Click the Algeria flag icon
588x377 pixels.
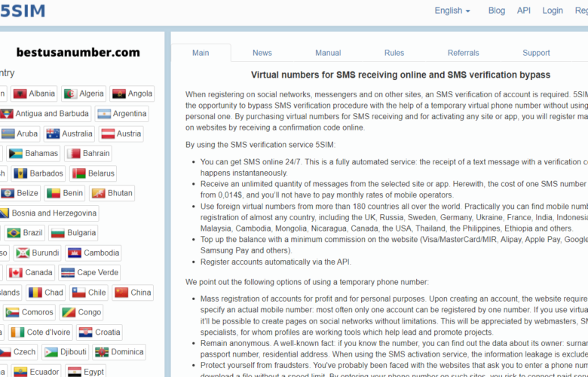(71, 93)
